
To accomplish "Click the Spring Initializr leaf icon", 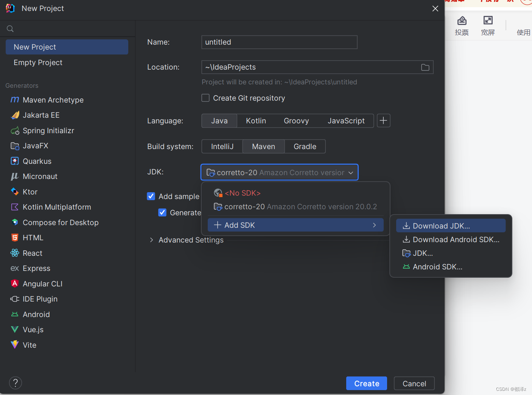I will 14,130.
